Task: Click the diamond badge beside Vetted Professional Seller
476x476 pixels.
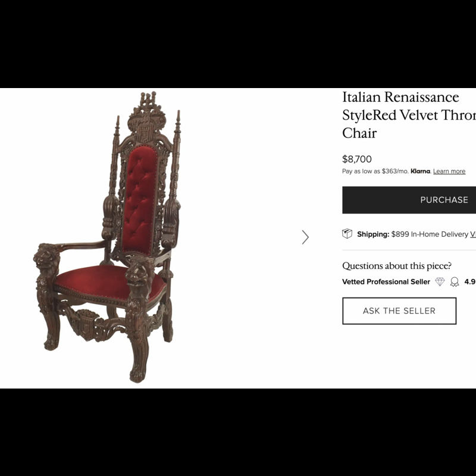Action: point(440,281)
